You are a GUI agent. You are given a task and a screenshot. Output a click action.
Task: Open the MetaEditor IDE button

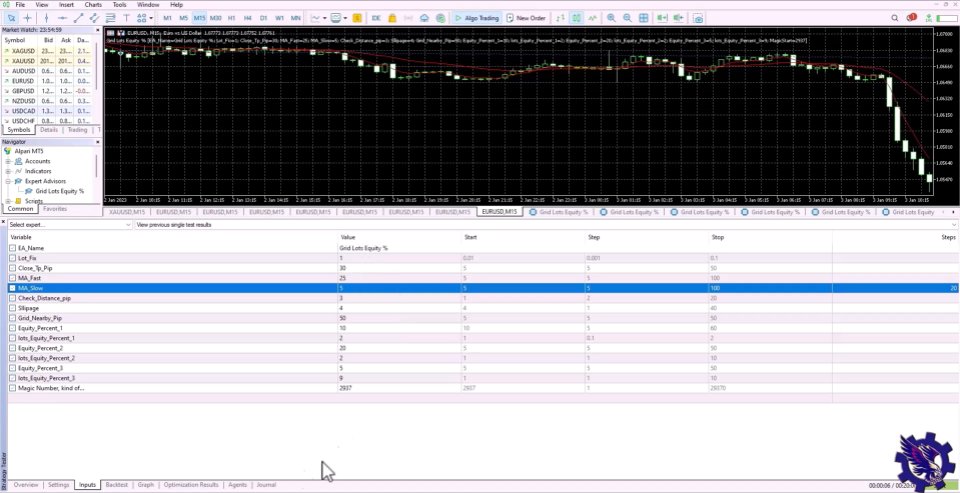pos(375,18)
